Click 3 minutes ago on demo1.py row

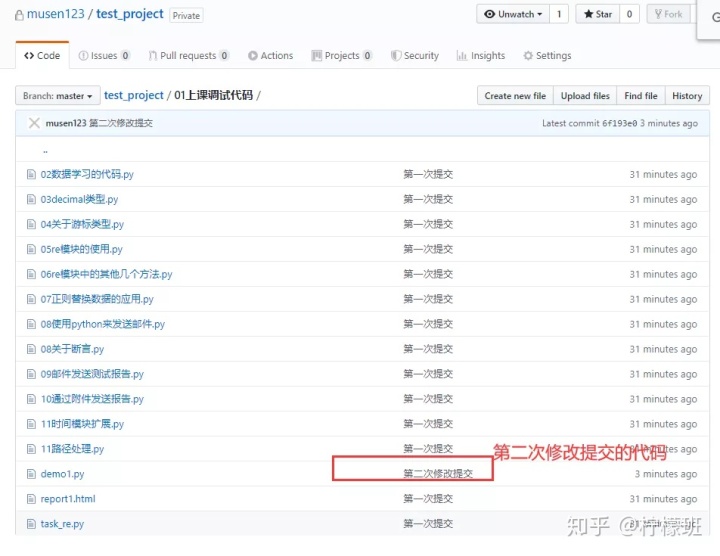(666, 474)
